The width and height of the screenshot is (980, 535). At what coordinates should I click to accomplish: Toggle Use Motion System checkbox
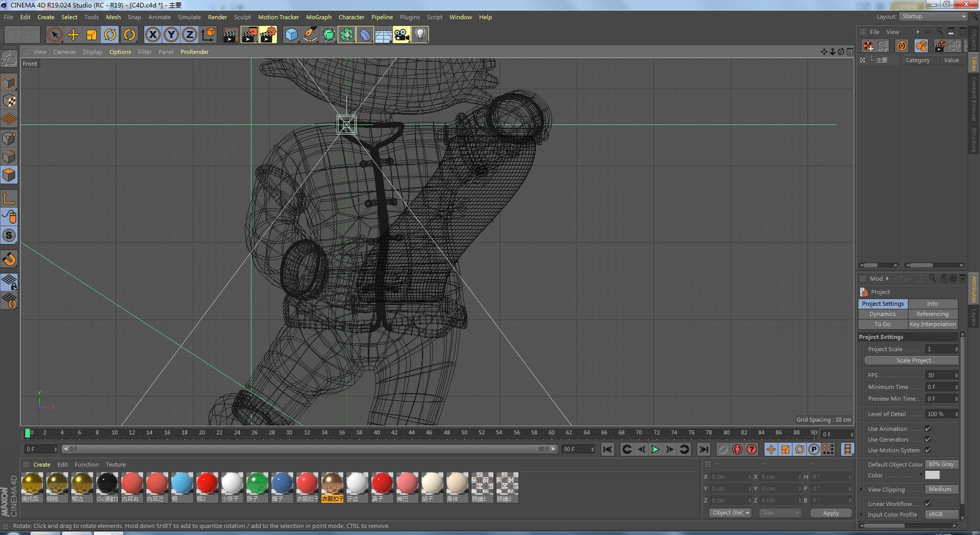pos(928,450)
